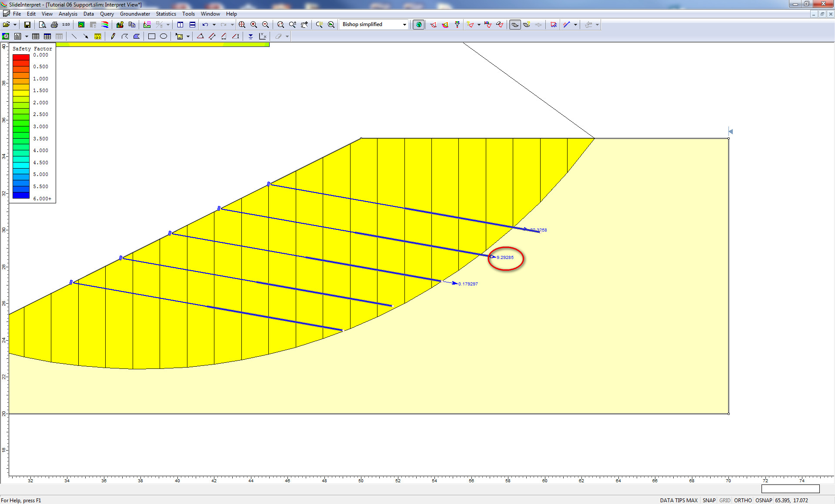Viewport: 835px width, 504px height.
Task: Click DATA TIPS MAX in status bar
Action: pos(678,500)
